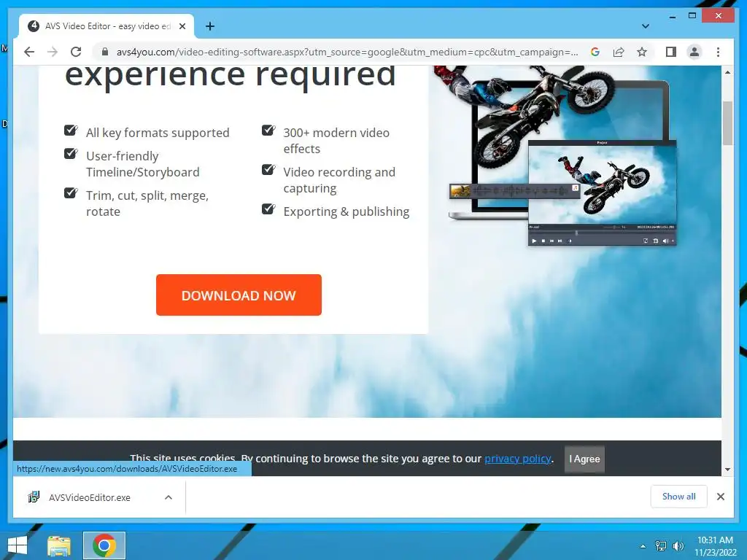Show hidden system tray icons
Screen dimensions: 747x560
643,546
